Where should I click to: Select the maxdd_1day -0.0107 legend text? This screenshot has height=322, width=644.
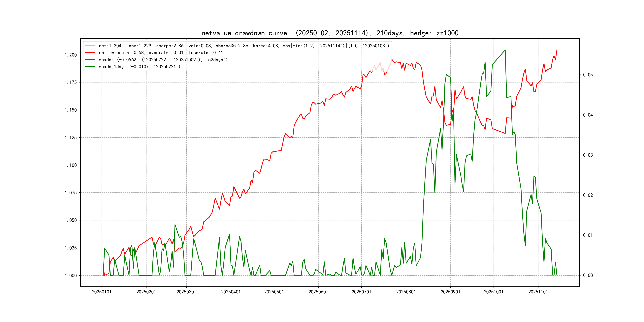(x=140, y=67)
